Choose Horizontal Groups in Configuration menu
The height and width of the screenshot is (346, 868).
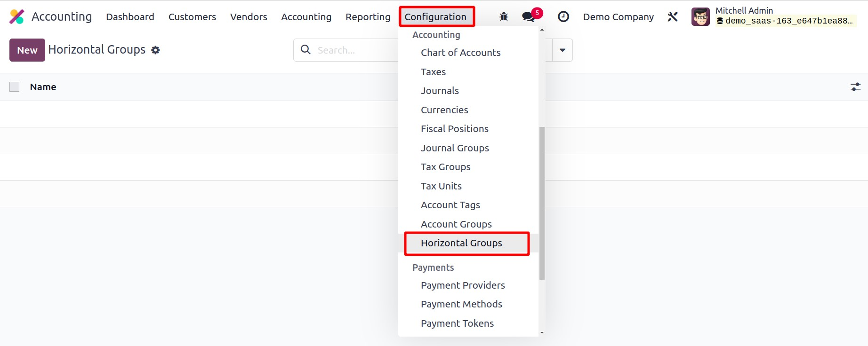coord(461,243)
